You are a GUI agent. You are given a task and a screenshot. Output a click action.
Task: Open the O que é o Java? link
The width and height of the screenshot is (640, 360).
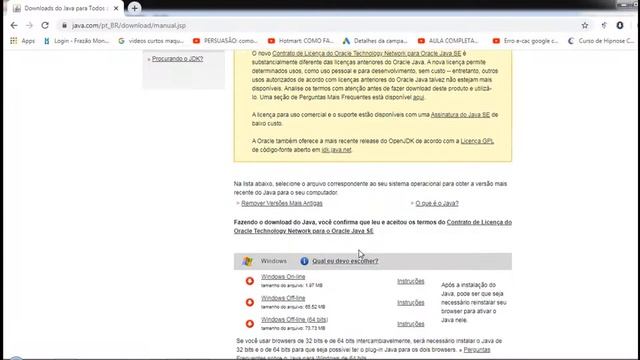click(437, 203)
